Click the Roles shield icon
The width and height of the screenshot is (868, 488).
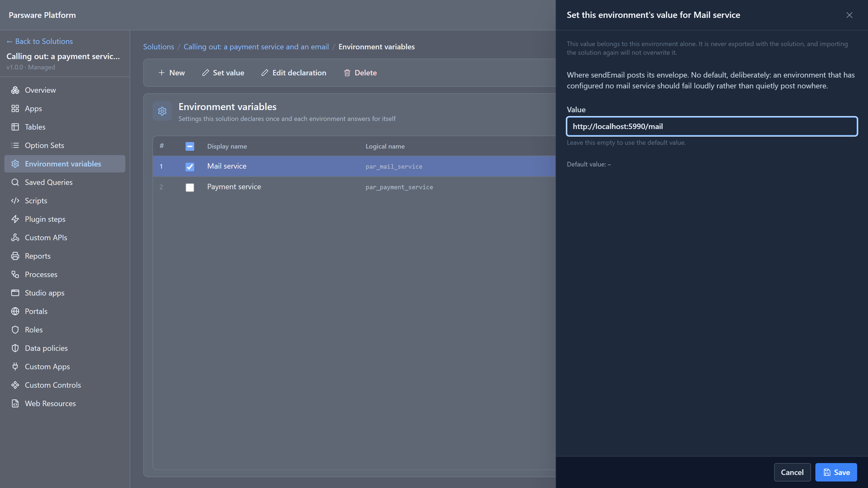pos(15,330)
